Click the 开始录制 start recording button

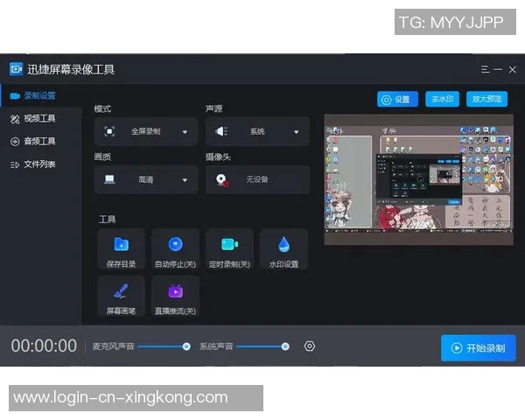pyautogui.click(x=478, y=348)
